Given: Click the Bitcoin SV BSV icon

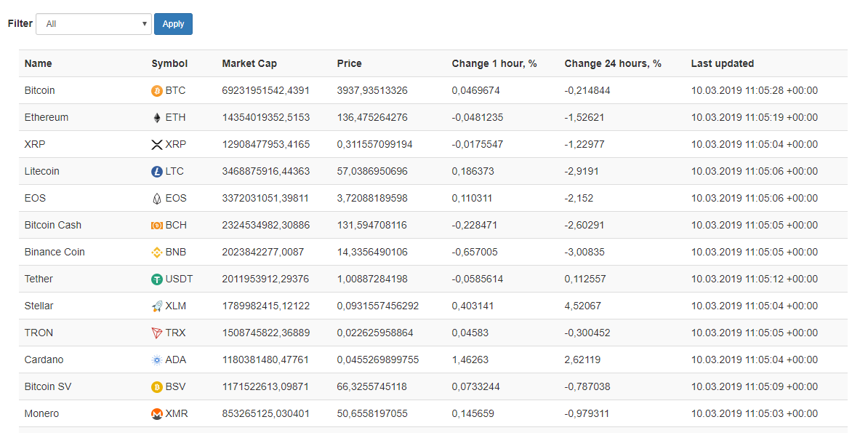Looking at the screenshot, I should [157, 387].
